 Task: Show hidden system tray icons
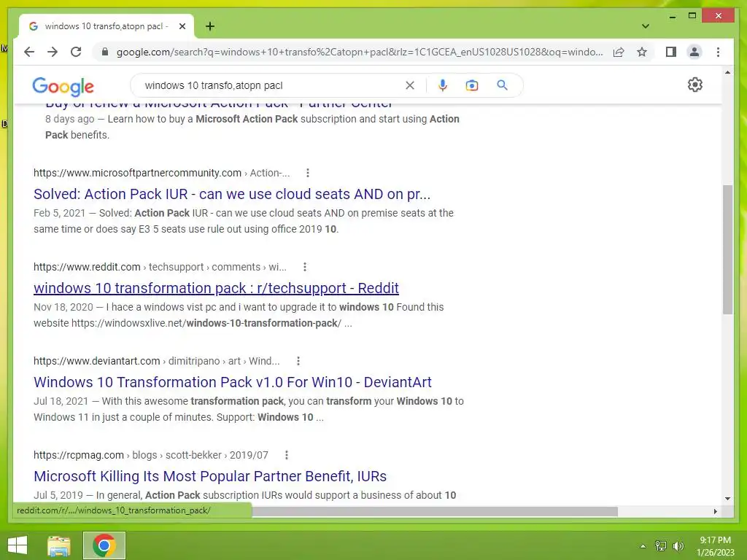(643, 546)
